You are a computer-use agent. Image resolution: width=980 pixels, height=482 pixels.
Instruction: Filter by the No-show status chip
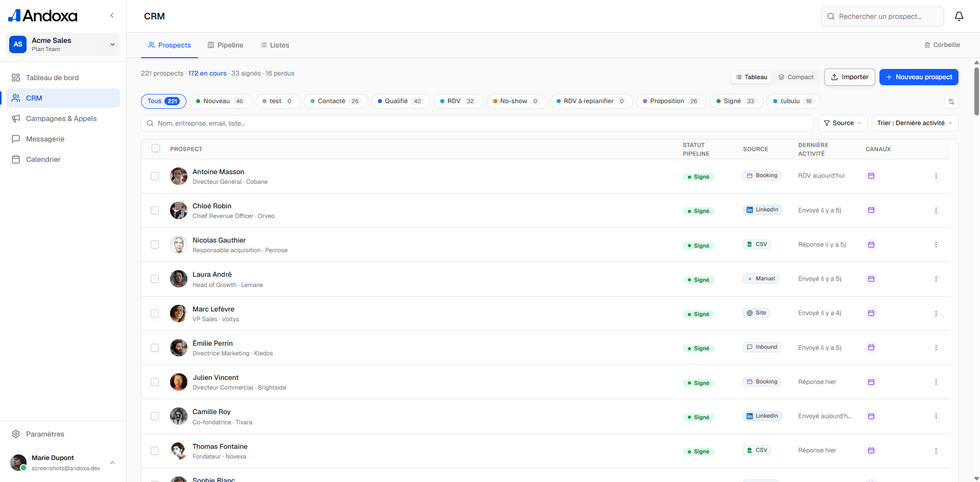(x=516, y=101)
